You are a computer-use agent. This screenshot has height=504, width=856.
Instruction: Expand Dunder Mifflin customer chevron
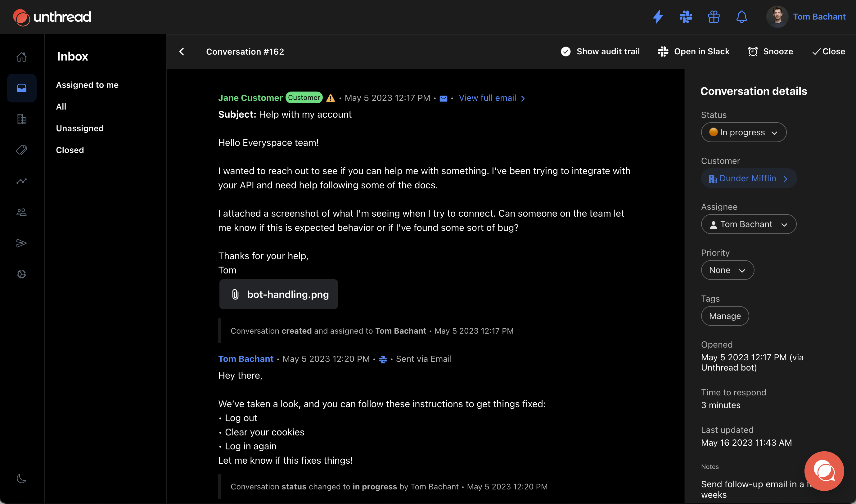point(785,179)
